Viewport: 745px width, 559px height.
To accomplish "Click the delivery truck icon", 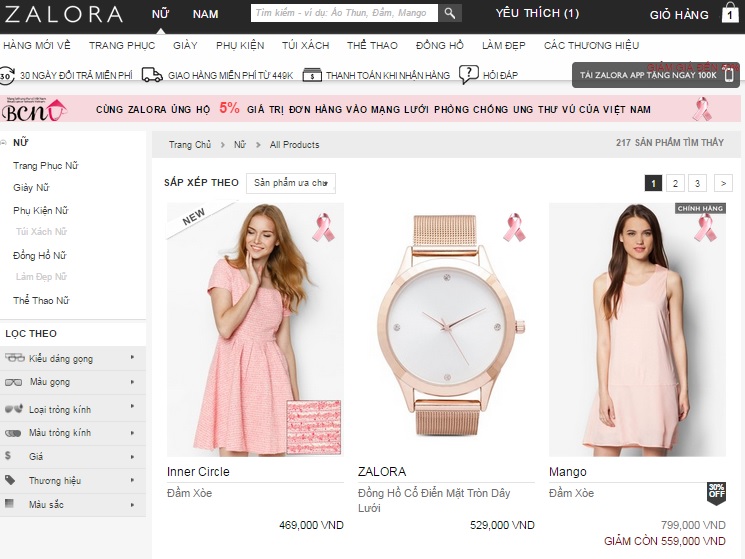I will tap(152, 75).
